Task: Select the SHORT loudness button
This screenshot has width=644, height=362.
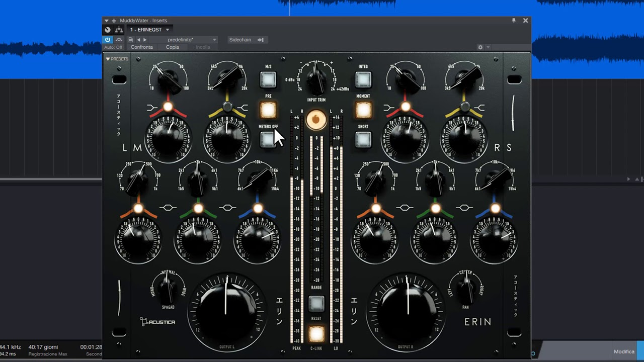Action: point(363,139)
